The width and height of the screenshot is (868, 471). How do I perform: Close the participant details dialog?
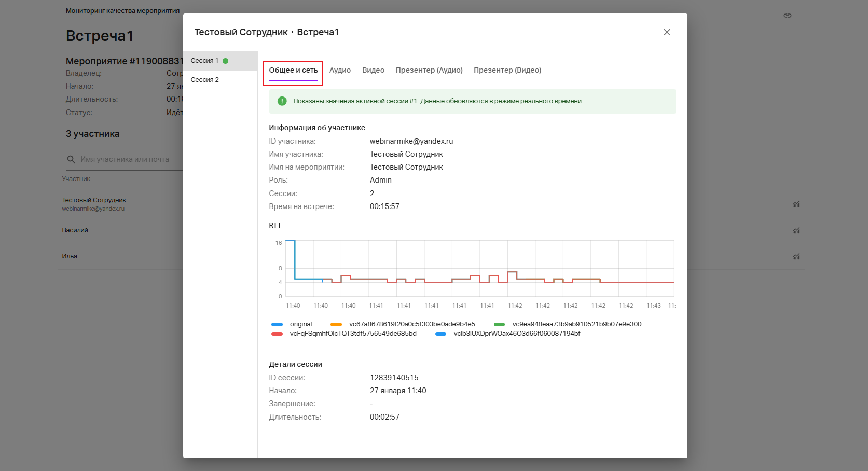click(667, 32)
